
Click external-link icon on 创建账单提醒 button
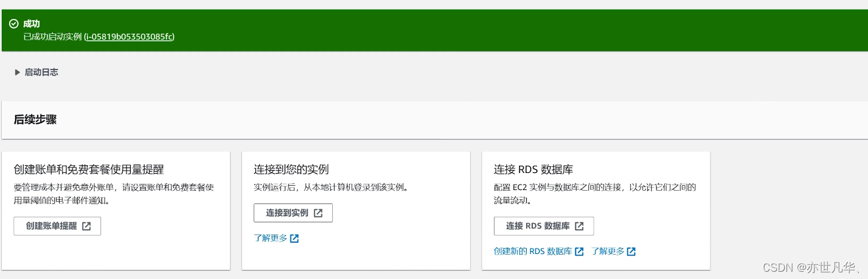[86, 226]
